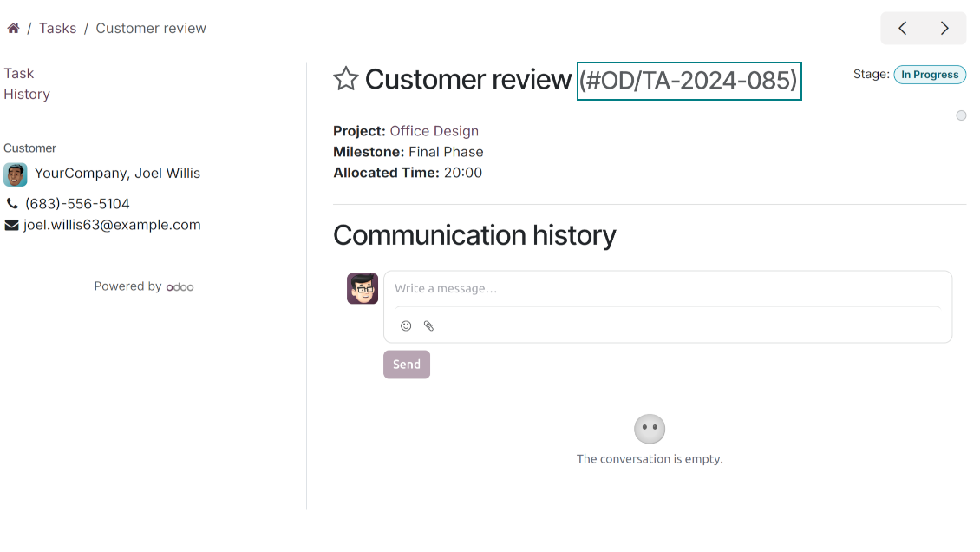Click the user avatar beside the composer
Image resolution: width=980 pixels, height=552 pixels.
[x=363, y=288]
